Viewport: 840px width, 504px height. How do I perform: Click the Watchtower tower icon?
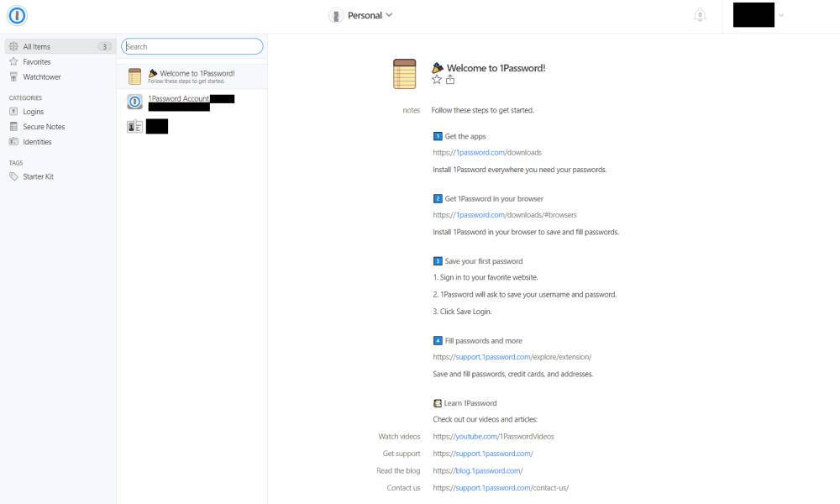coord(14,76)
